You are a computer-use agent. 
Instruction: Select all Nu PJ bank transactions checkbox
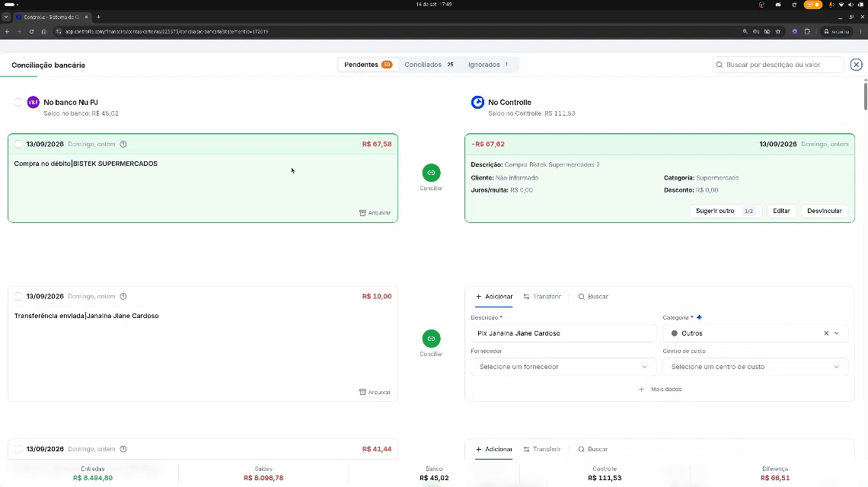(18, 103)
